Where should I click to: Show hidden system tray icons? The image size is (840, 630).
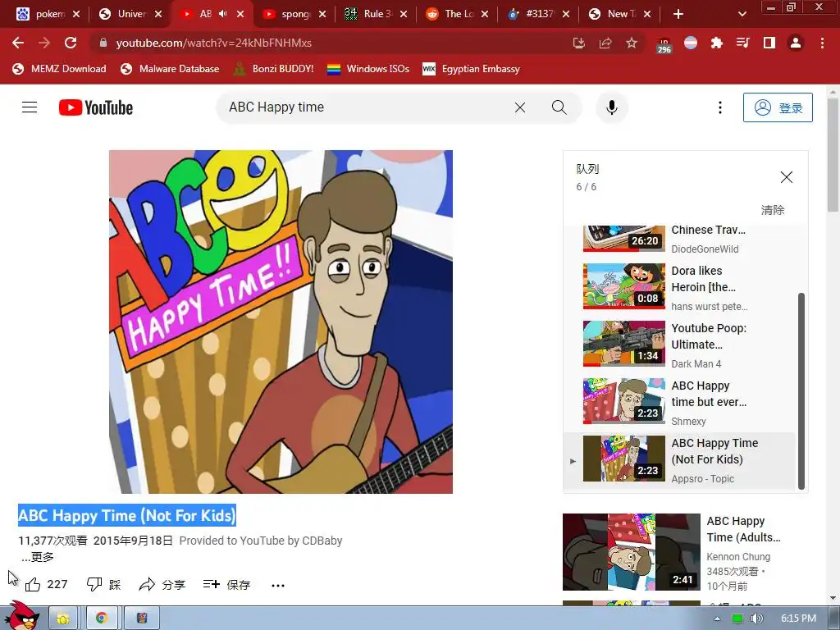[717, 619]
